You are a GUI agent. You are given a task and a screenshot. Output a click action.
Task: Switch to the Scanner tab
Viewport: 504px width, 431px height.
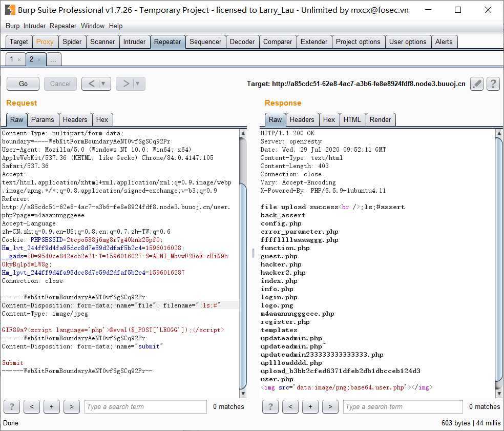pos(102,42)
